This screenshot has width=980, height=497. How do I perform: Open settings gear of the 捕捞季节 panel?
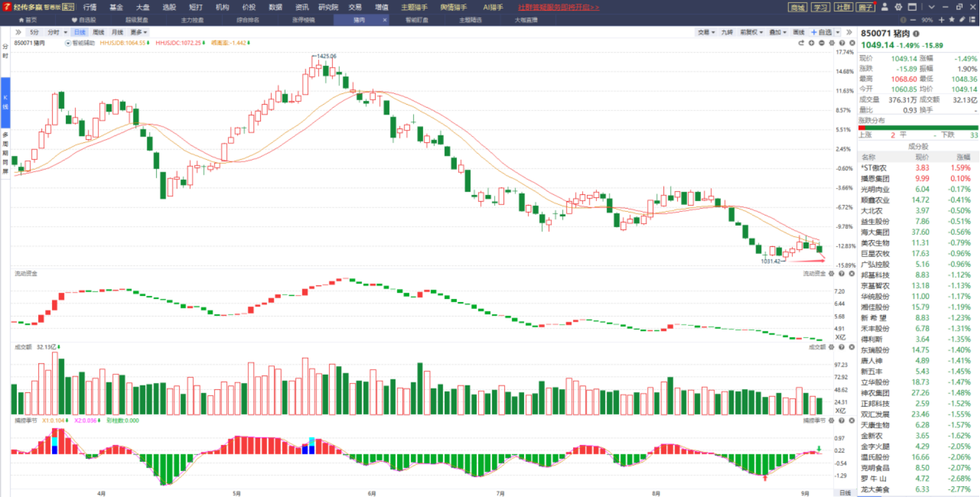click(832, 421)
